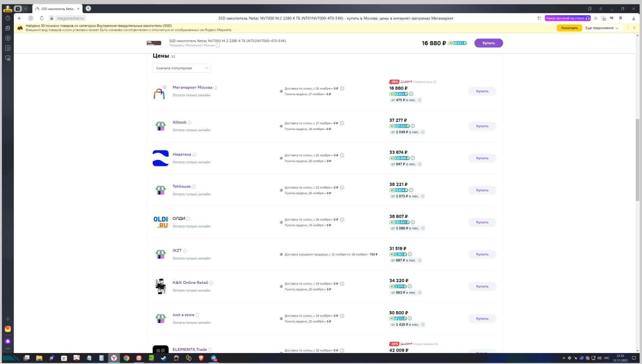642x364 pixels.
Task: Click the Alice assistant icon in sidebar
Action: click(8, 341)
